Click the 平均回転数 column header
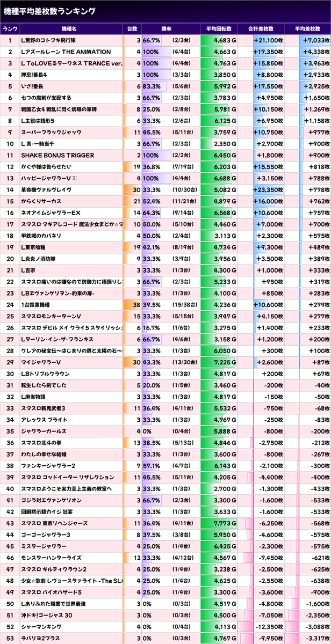The width and height of the screenshot is (331, 644). (219, 28)
